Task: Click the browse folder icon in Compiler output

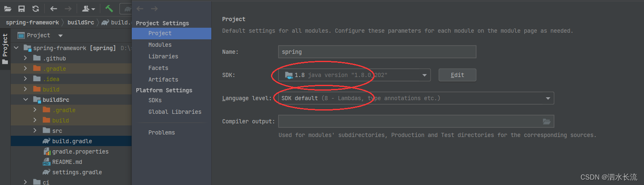Action: pos(547,121)
